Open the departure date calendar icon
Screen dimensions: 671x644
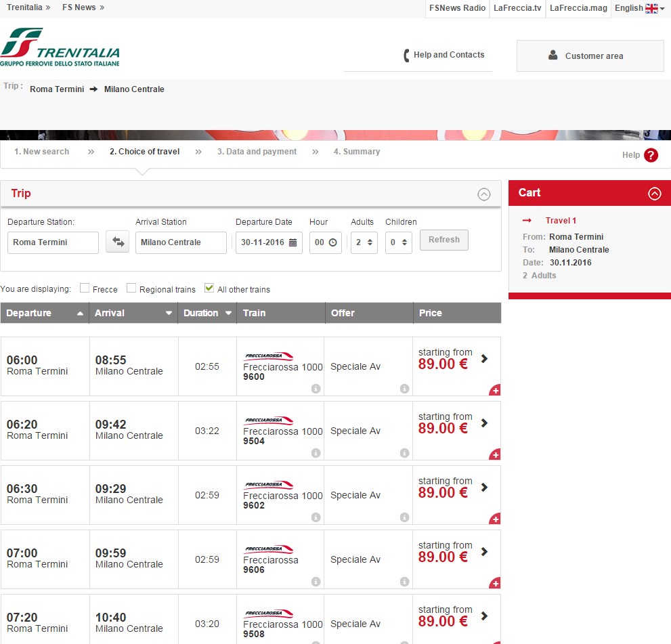[293, 242]
